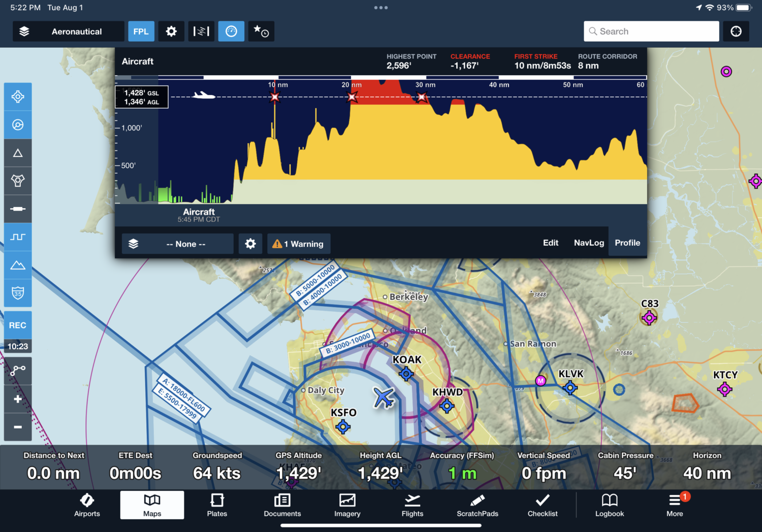The height and width of the screenshot is (532, 762).
Task: Open the NavLog view
Action: pyautogui.click(x=588, y=243)
